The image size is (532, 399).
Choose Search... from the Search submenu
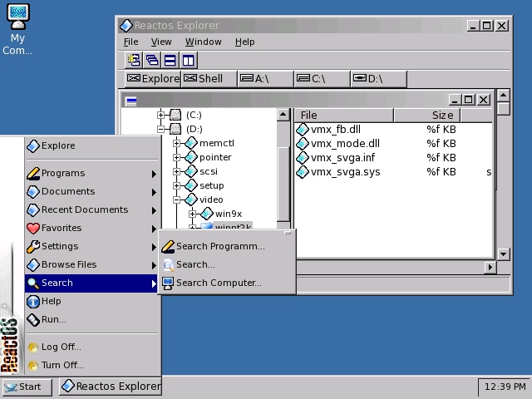coord(227,264)
